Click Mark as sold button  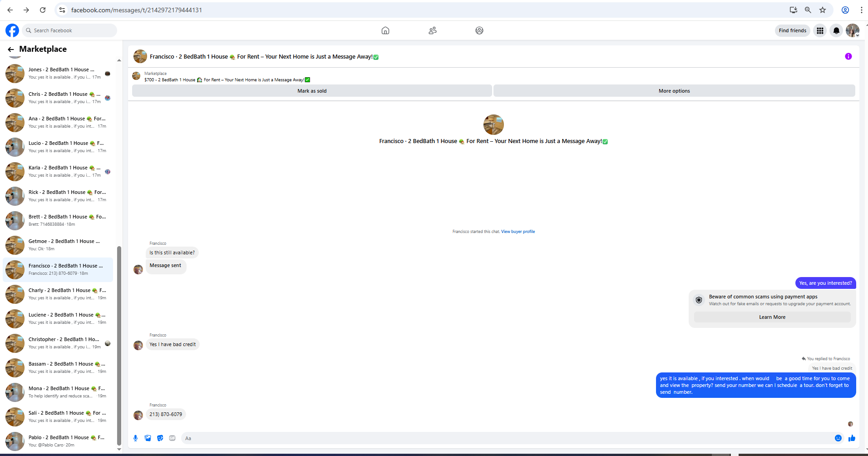[312, 91]
